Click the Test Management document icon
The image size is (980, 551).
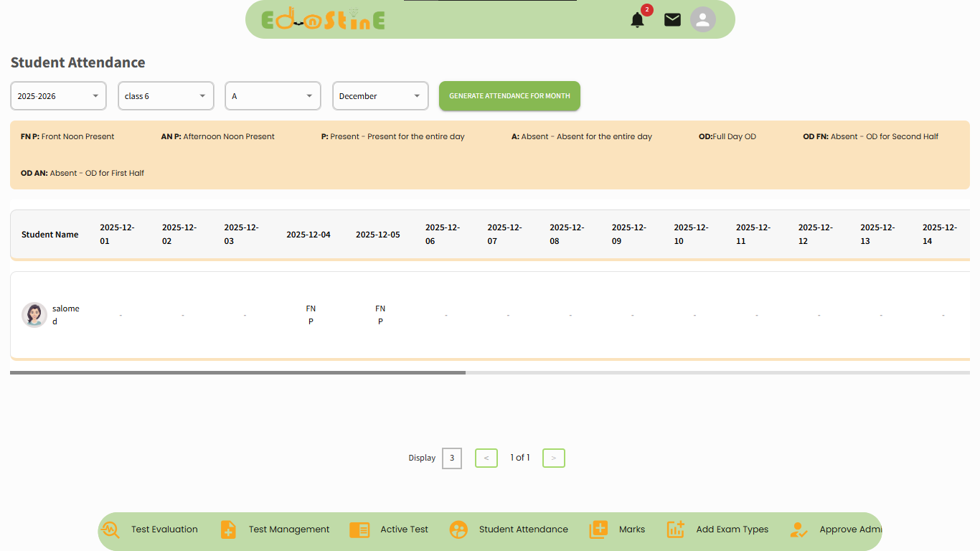click(x=228, y=529)
